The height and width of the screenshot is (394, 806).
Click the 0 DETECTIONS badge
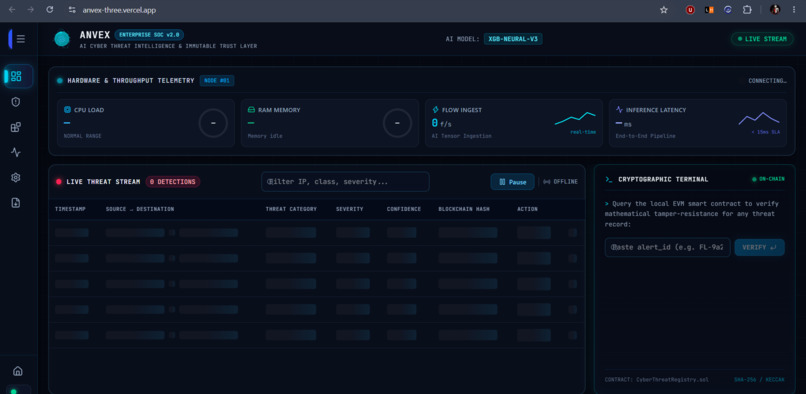[173, 182]
